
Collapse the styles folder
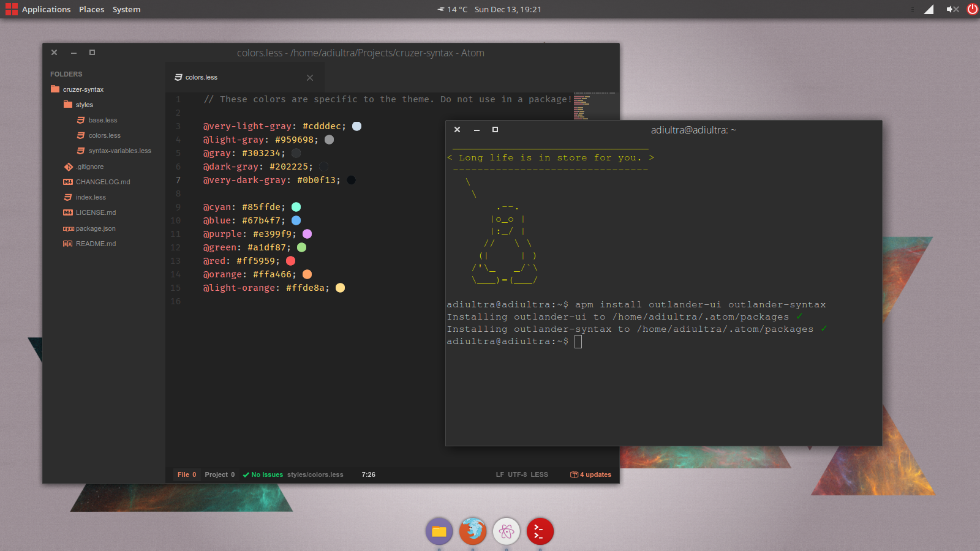(x=84, y=105)
